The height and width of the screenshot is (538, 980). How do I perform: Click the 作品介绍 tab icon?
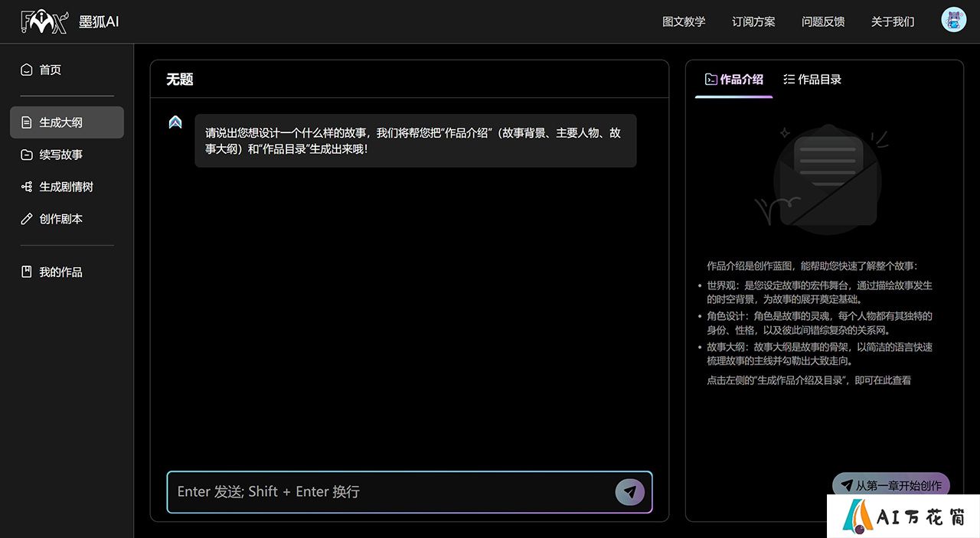coord(710,80)
